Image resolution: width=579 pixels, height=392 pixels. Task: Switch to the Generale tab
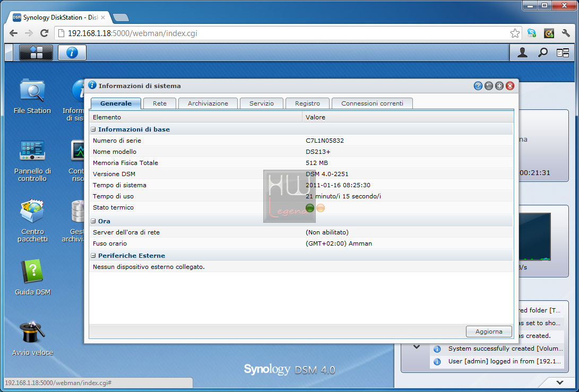116,103
